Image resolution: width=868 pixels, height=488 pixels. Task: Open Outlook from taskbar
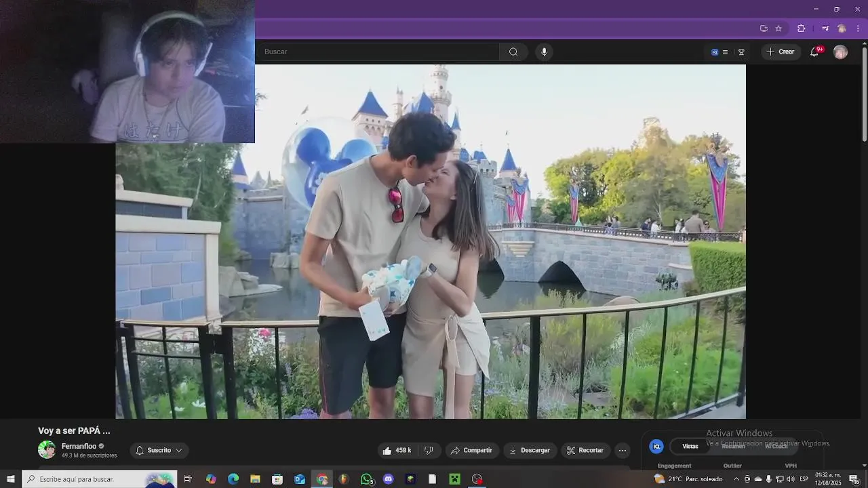point(299,479)
